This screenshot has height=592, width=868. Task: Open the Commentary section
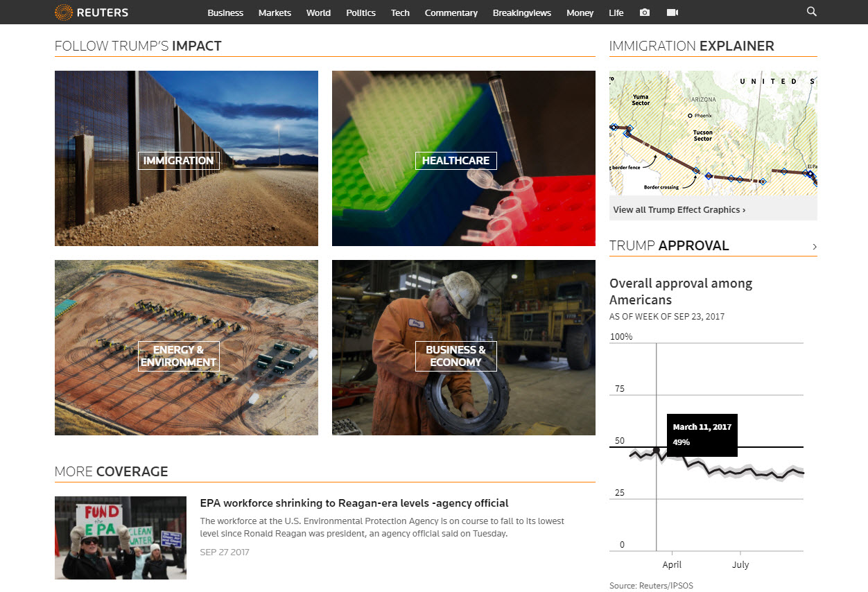(451, 12)
